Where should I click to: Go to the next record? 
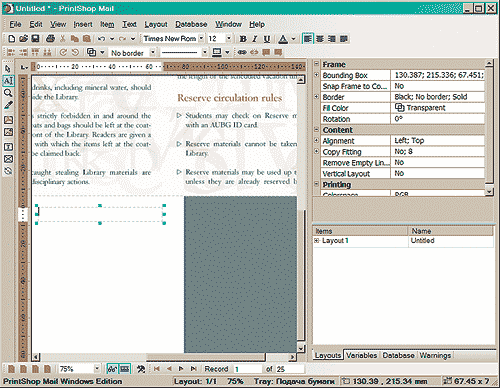click(x=181, y=369)
